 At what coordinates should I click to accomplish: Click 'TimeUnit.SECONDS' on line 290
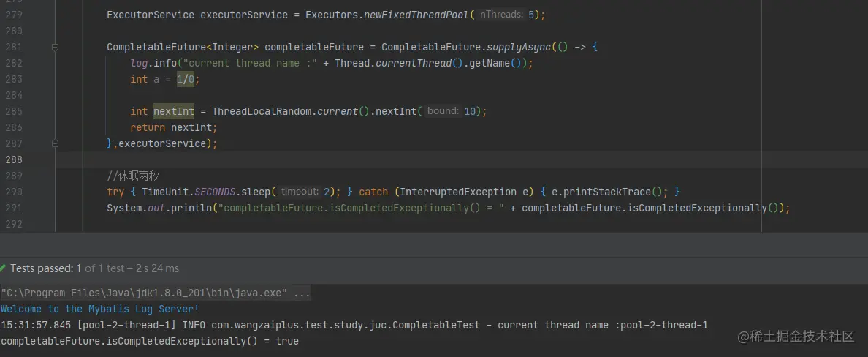click(189, 192)
